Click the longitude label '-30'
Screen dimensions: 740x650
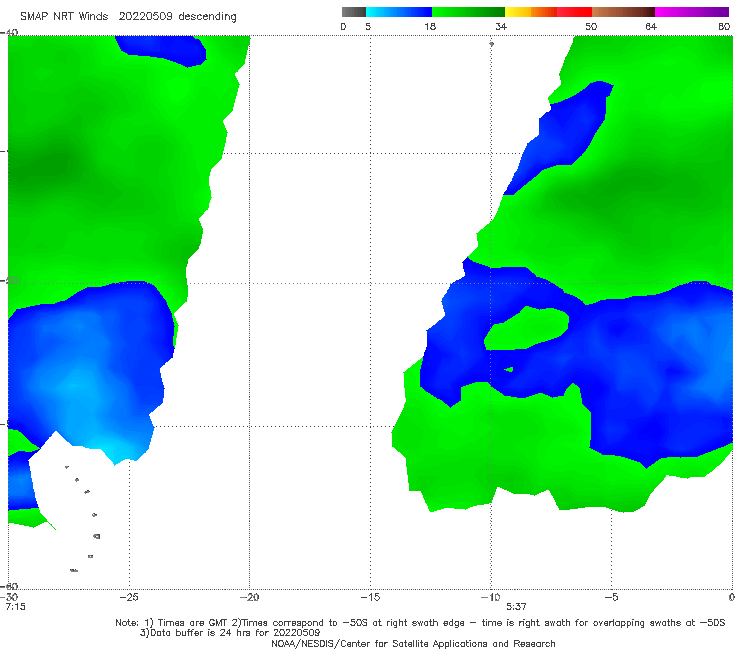(9, 597)
